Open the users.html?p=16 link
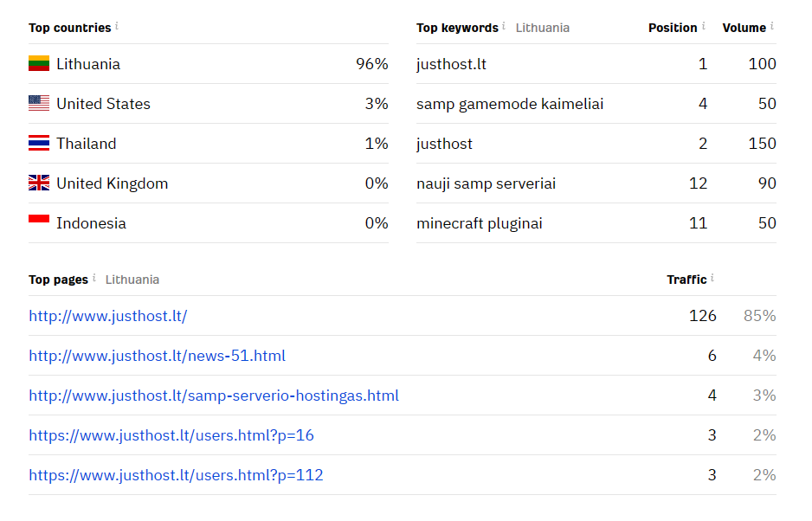 [x=171, y=435]
